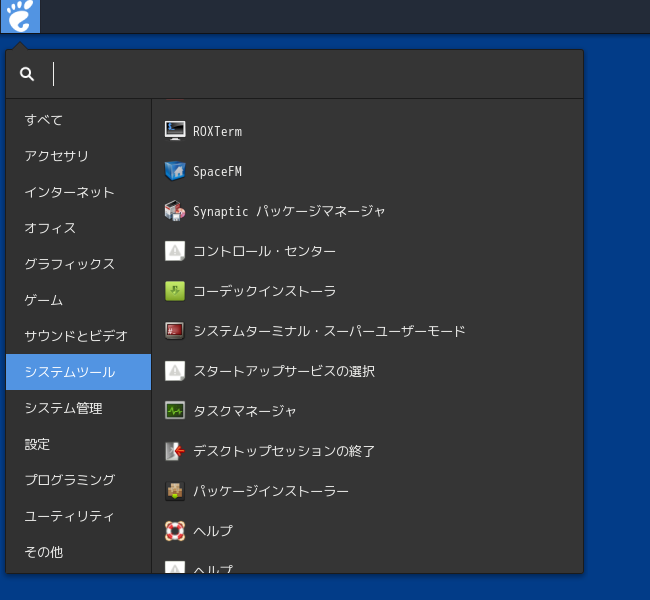Click the デスクトップセッションの終了 exit icon
This screenshot has height=600, width=650.
pos(175,451)
